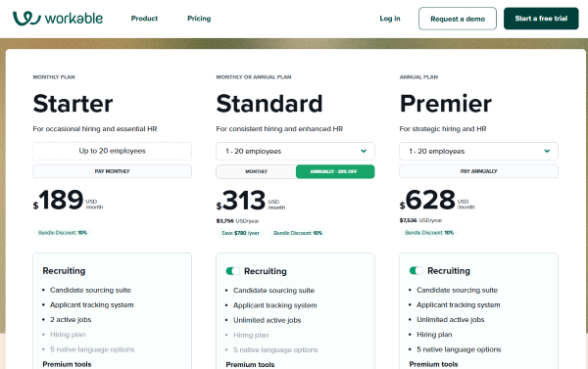
Task: Select Annually - 20% off billing option
Action: coord(335,171)
